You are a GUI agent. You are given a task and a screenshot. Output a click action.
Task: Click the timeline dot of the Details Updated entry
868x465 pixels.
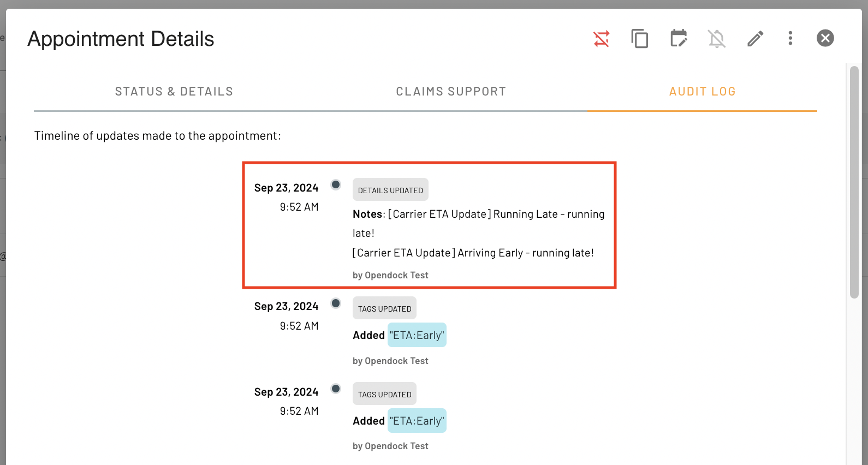pos(336,184)
